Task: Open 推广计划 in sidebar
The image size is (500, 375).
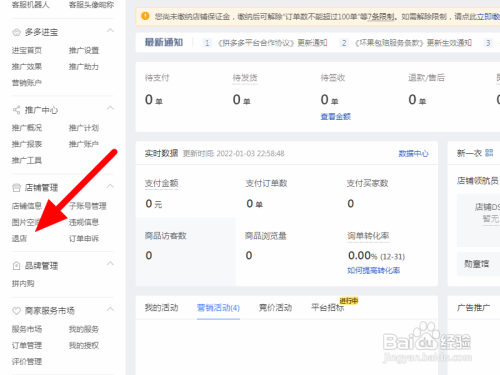Action: pos(84,128)
